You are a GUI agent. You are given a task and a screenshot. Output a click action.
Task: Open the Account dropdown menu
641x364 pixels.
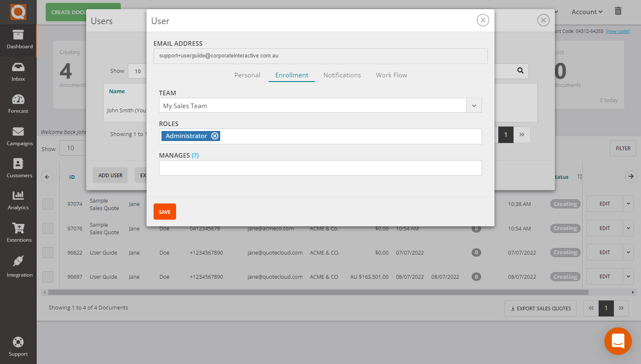(587, 12)
